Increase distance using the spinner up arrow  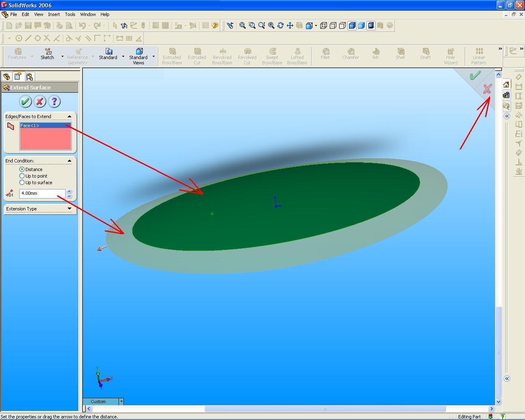tap(69, 191)
